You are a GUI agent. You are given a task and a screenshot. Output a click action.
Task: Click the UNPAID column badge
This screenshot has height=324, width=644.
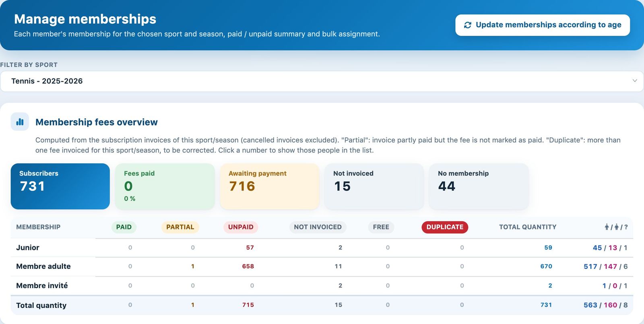point(241,227)
